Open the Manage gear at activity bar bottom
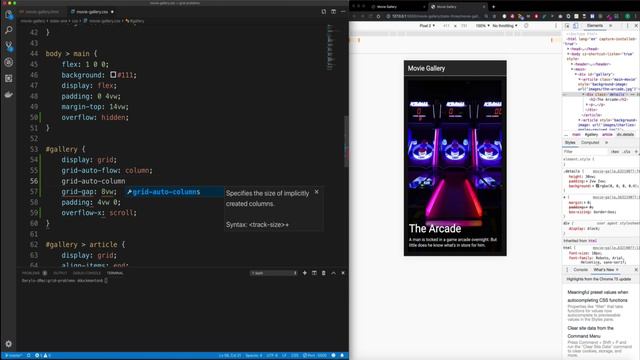 point(9,344)
